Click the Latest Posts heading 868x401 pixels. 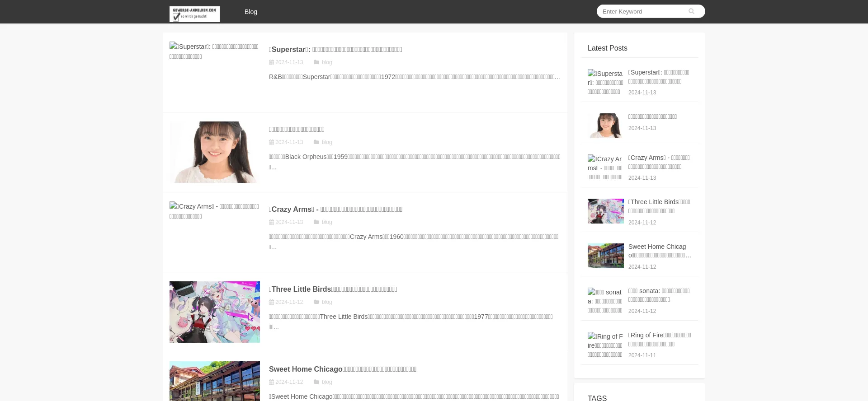[608, 48]
